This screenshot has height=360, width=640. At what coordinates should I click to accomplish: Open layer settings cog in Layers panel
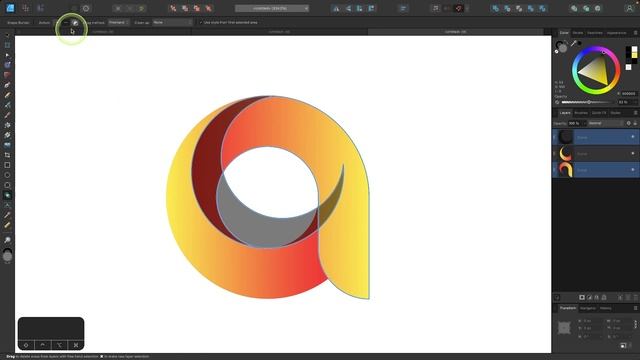[x=628, y=123]
